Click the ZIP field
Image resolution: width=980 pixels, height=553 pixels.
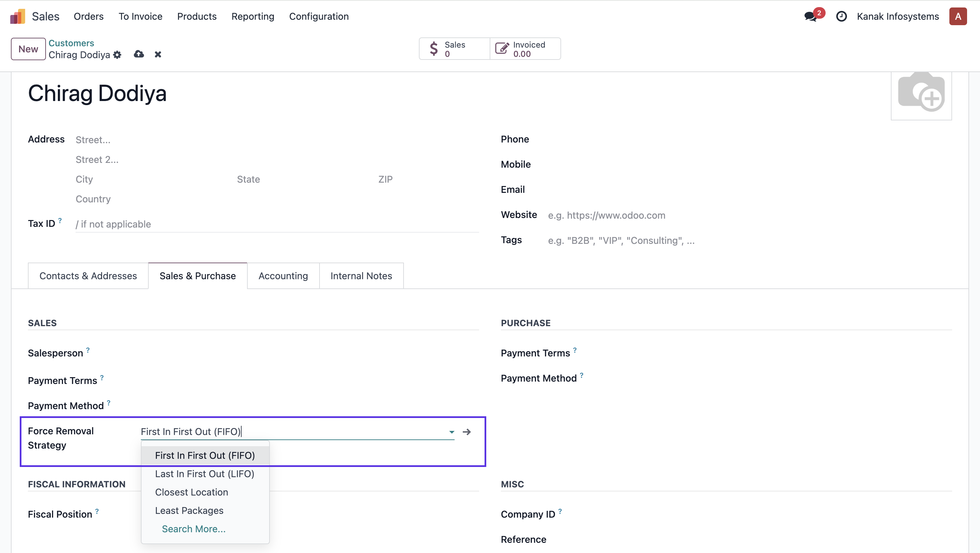click(428, 180)
